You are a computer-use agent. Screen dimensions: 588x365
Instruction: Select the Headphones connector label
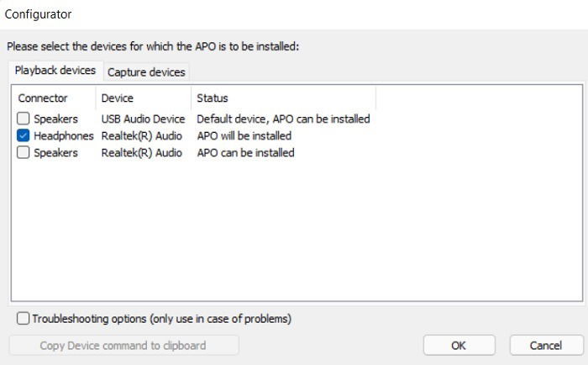coord(63,136)
